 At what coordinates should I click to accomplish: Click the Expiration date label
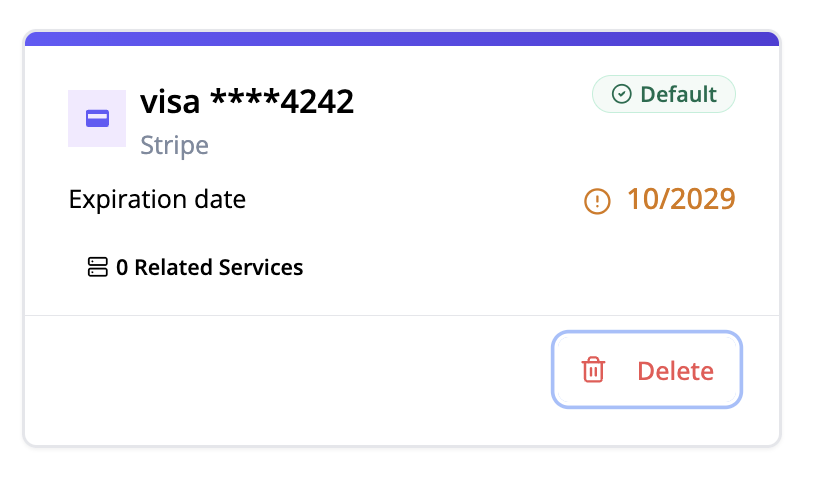(157, 199)
